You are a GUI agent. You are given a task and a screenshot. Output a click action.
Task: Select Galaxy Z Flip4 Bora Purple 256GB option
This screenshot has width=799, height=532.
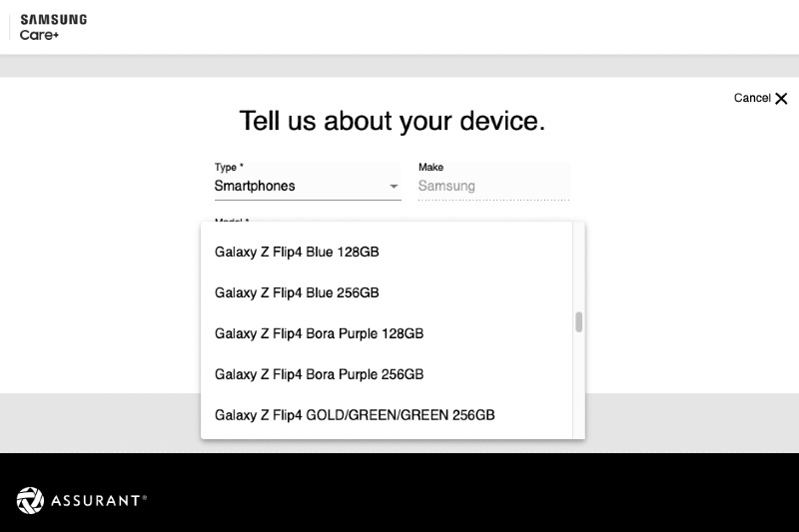tap(319, 374)
